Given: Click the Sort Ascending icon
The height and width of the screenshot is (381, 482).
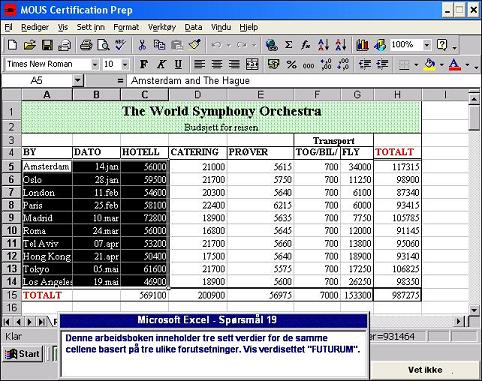Looking at the screenshot, I should (323, 45).
